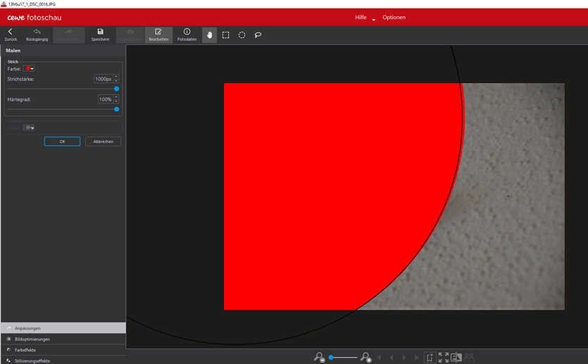This screenshot has height=364, width=588.
Task: Activate the lasso selection tool
Action: pos(258,34)
